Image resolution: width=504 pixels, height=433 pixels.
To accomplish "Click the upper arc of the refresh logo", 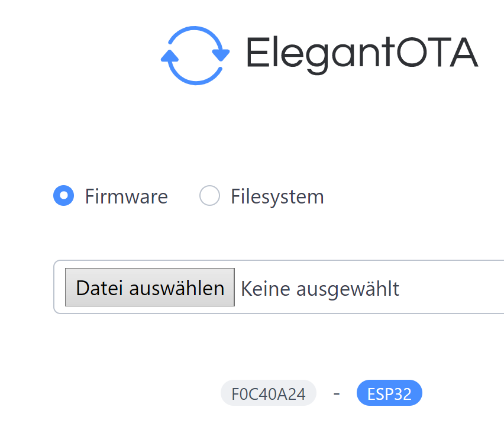I will click(195, 36).
